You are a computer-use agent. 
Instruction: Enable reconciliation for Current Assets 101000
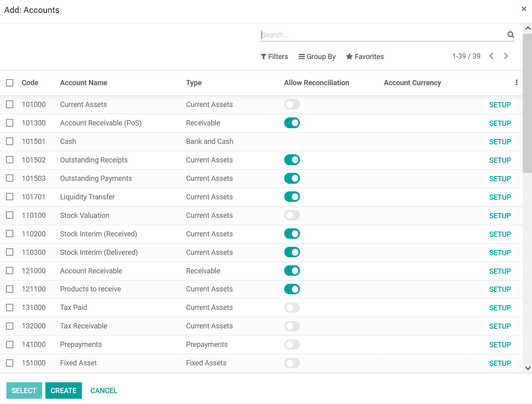coord(292,105)
